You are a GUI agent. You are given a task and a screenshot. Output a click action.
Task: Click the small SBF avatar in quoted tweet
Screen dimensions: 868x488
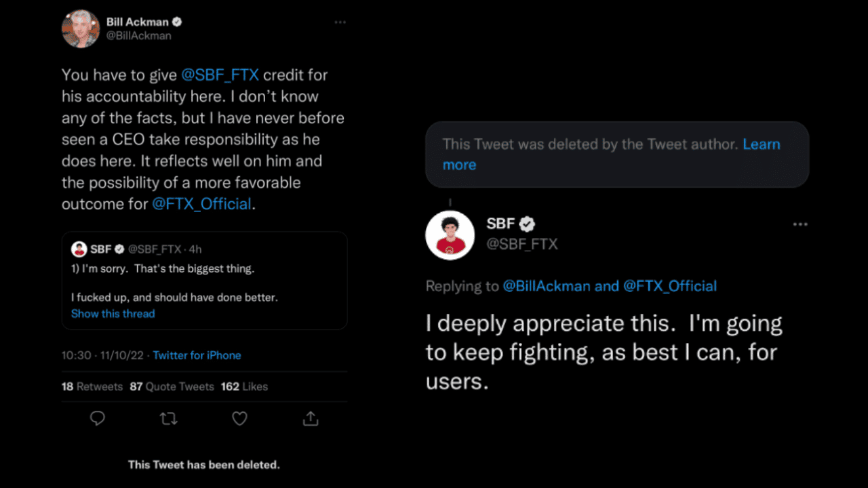(79, 249)
